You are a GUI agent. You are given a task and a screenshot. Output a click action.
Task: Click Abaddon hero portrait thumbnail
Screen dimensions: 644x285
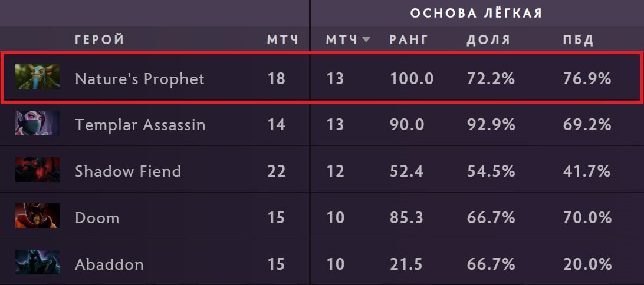coord(37,262)
